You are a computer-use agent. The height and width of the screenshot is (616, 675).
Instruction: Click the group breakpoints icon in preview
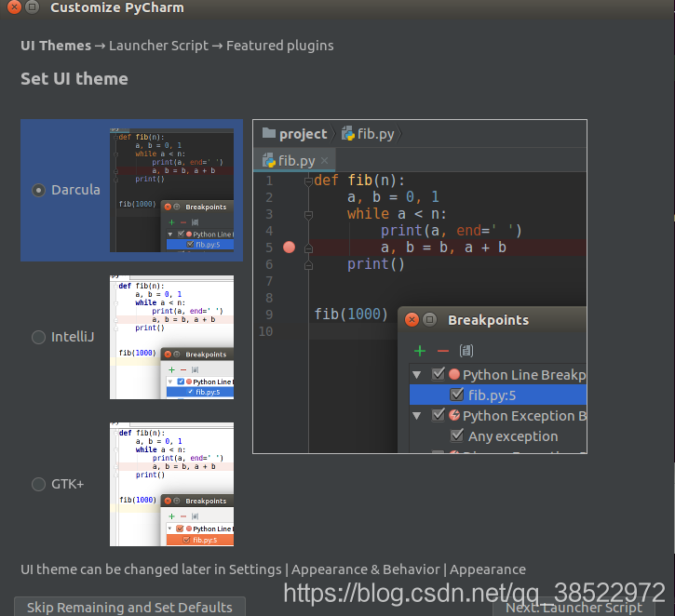point(466,351)
